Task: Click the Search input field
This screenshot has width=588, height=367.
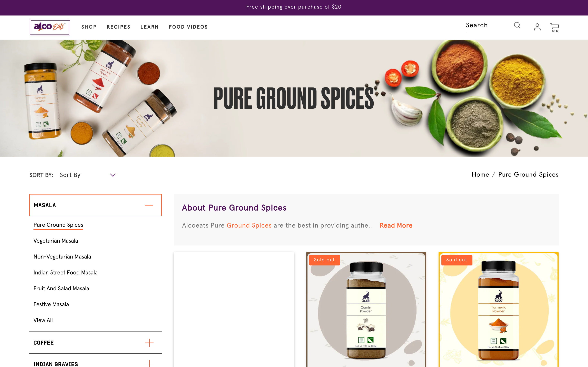Action: (x=489, y=25)
